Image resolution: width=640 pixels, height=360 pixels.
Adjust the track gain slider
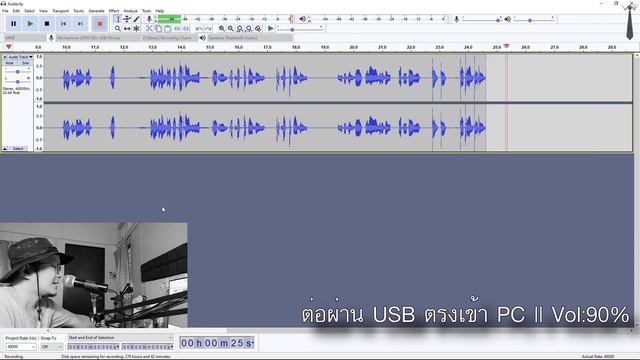click(x=18, y=72)
